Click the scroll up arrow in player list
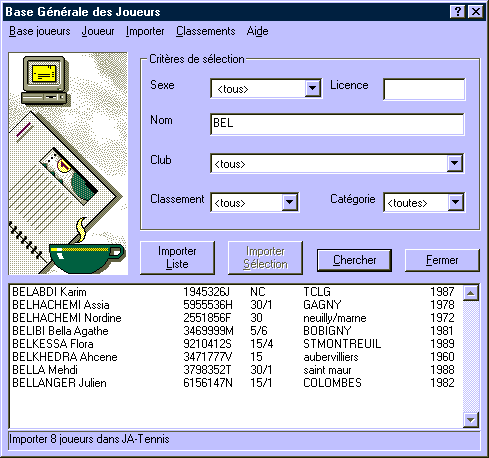489x458 pixels. pos(471,293)
